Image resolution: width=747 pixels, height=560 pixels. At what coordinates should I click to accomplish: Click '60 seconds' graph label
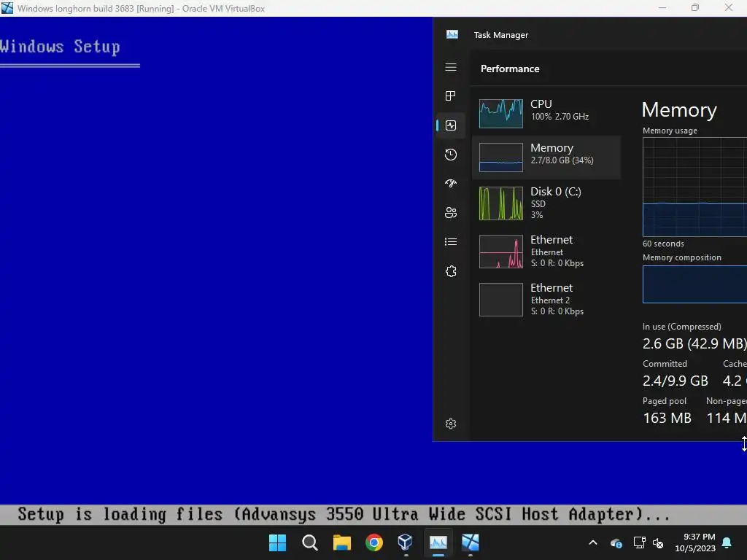click(663, 244)
